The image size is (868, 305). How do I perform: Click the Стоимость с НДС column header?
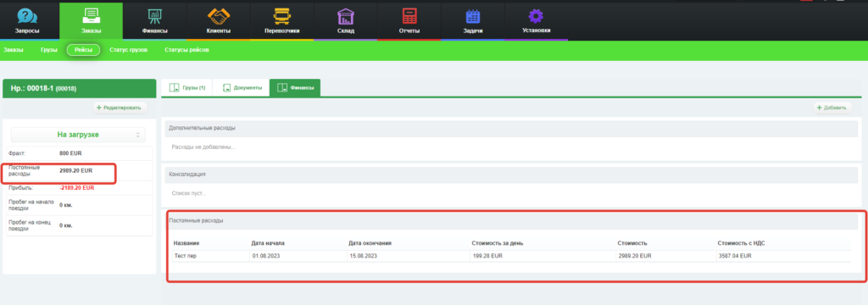pyautogui.click(x=741, y=243)
